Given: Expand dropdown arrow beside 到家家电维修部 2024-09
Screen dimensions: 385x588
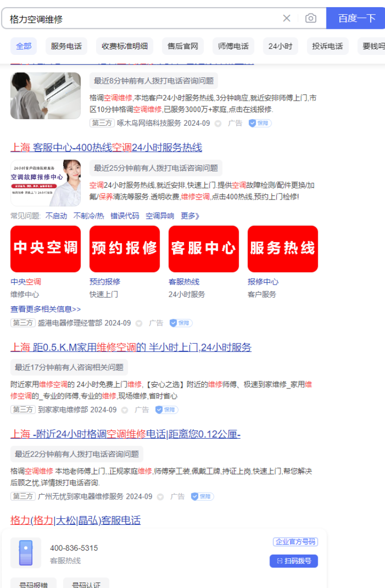Looking at the screenshot, I should click(x=125, y=410).
